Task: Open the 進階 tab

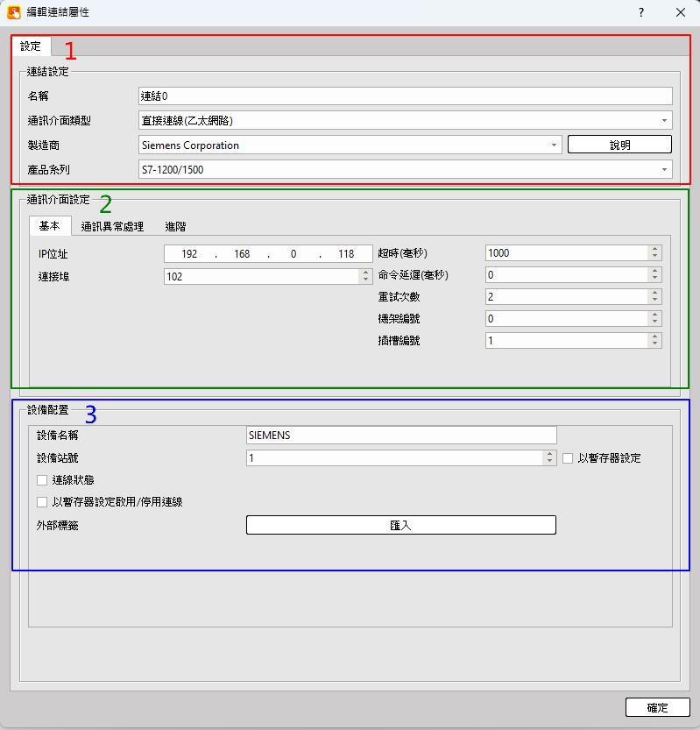Action: [x=175, y=226]
